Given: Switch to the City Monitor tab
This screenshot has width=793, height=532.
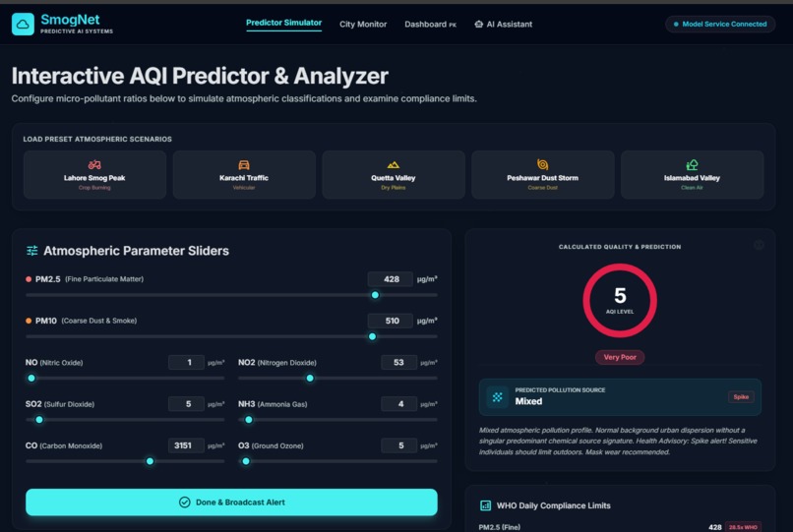Looking at the screenshot, I should [x=363, y=24].
